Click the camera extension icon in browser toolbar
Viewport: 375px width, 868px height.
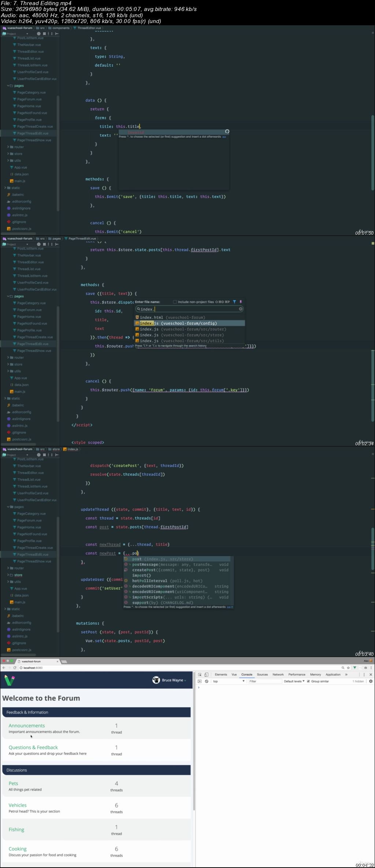tap(365, 668)
